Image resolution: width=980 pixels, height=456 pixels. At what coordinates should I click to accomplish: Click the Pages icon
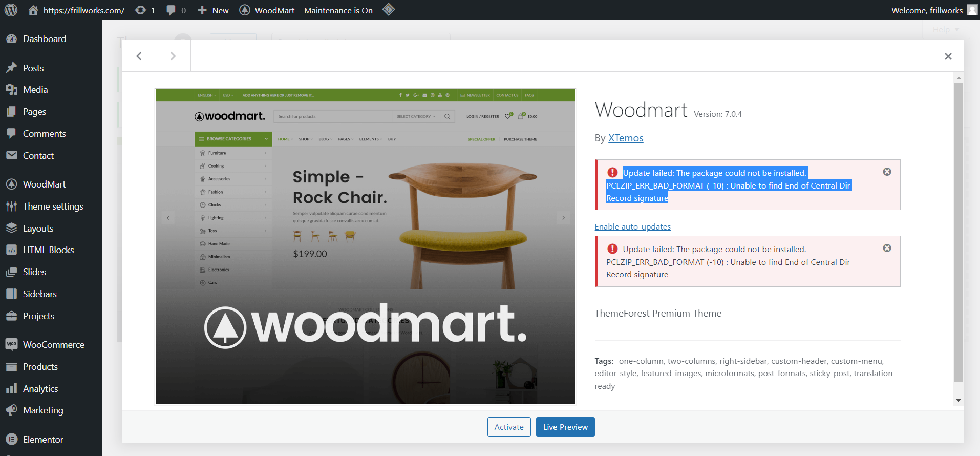click(x=12, y=112)
